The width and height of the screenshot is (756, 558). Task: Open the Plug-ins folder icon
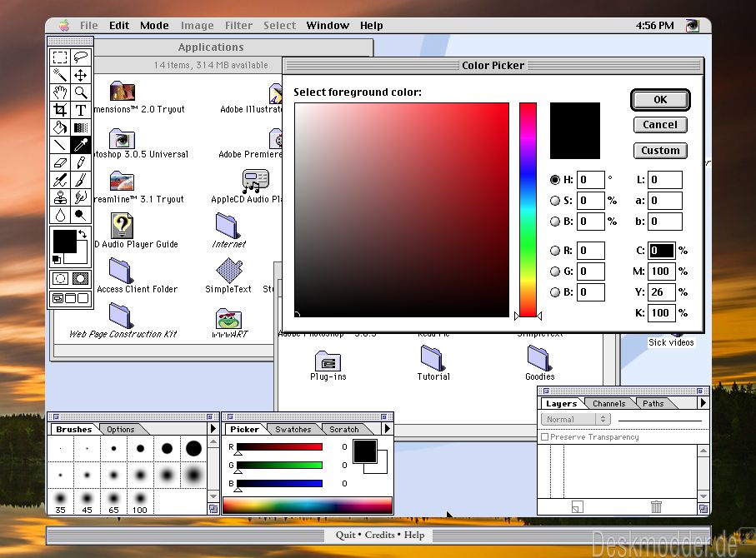pos(328,366)
